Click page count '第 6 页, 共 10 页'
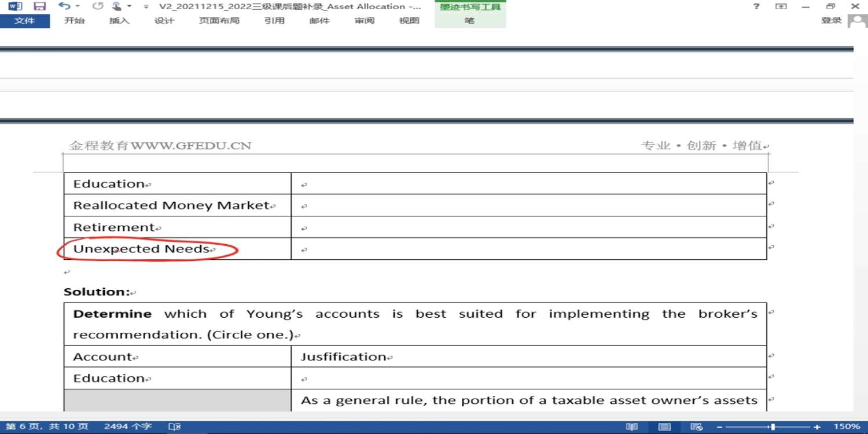868x434 pixels. [x=47, y=427]
